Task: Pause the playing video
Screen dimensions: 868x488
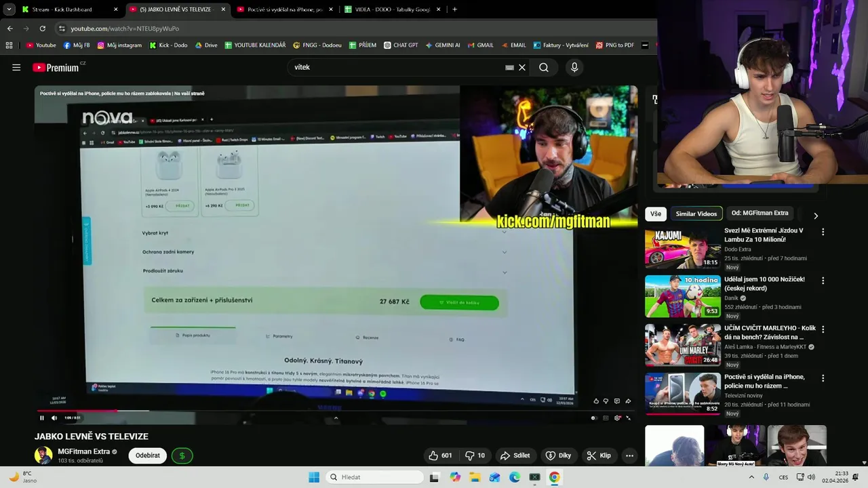Action: click(x=41, y=418)
